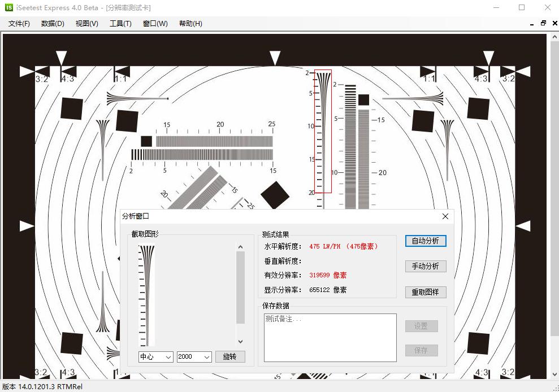
Task: Open the 2000 value dropdown
Action: tap(194, 357)
